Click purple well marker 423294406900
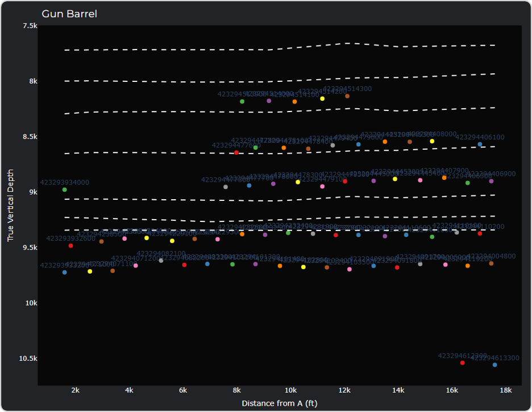 pos(491,181)
